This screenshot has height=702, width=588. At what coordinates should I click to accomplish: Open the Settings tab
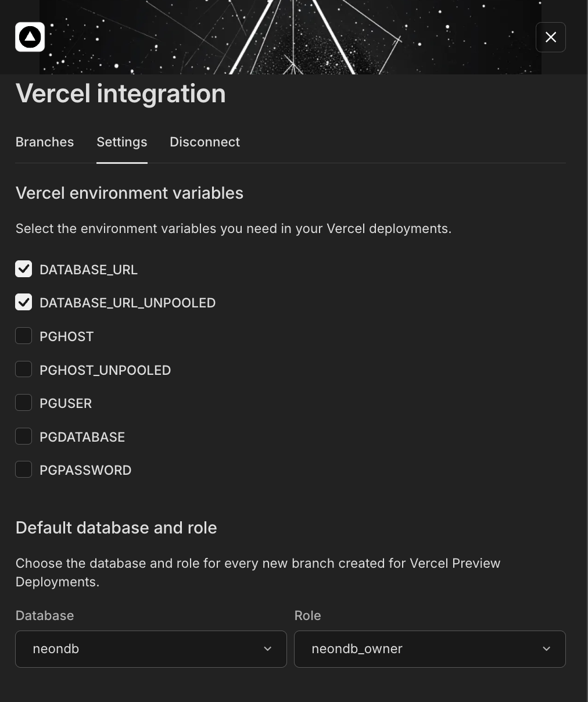pyautogui.click(x=122, y=142)
